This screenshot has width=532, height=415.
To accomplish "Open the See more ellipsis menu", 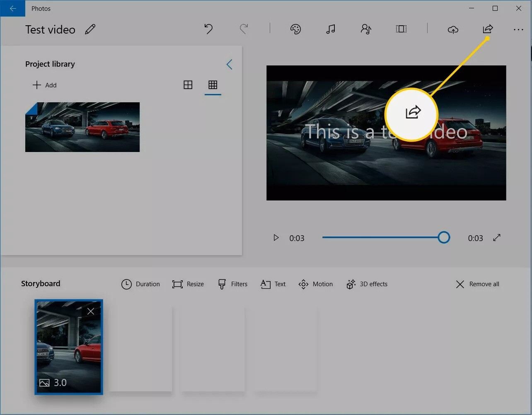I will point(518,29).
